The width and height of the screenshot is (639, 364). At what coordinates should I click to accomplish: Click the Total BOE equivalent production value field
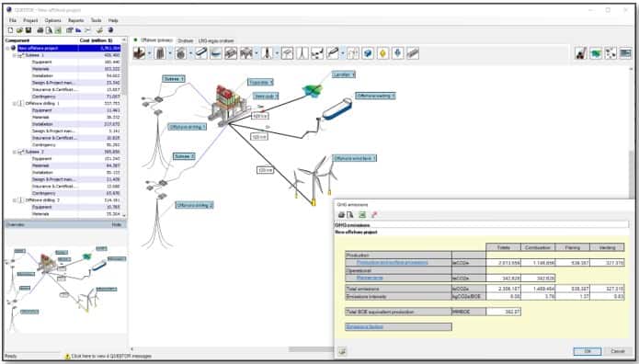pyautogui.click(x=503, y=312)
